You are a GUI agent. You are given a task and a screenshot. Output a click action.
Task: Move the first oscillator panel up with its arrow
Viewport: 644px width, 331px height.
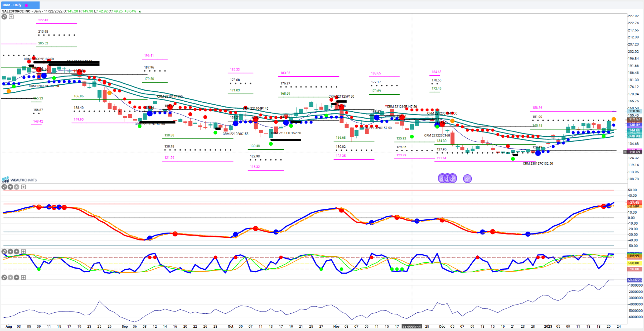(x=17, y=187)
